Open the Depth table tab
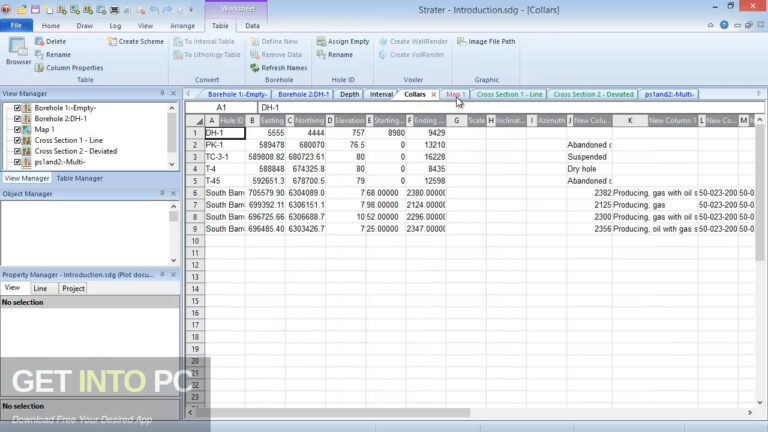Screen dimensions: 768x432 [x=349, y=94]
